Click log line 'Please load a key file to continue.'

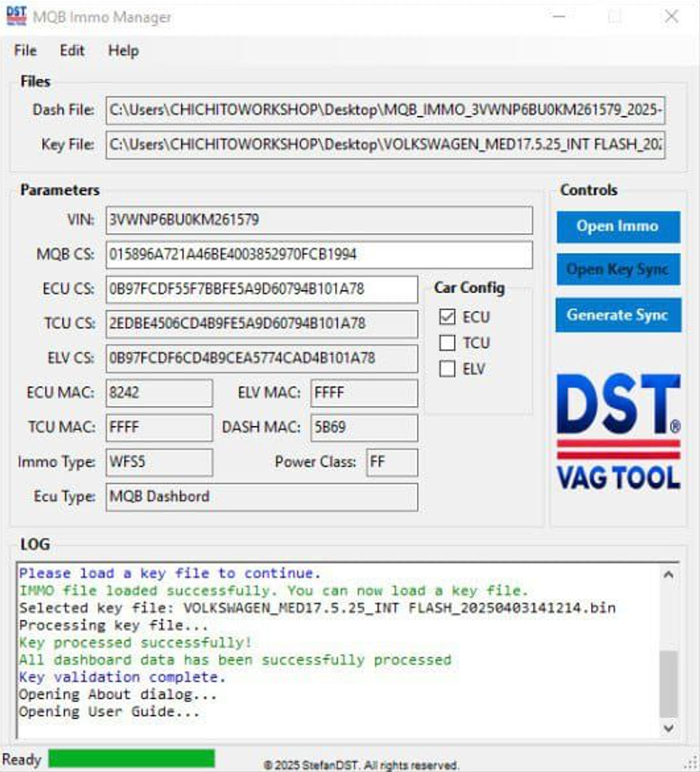[170, 574]
